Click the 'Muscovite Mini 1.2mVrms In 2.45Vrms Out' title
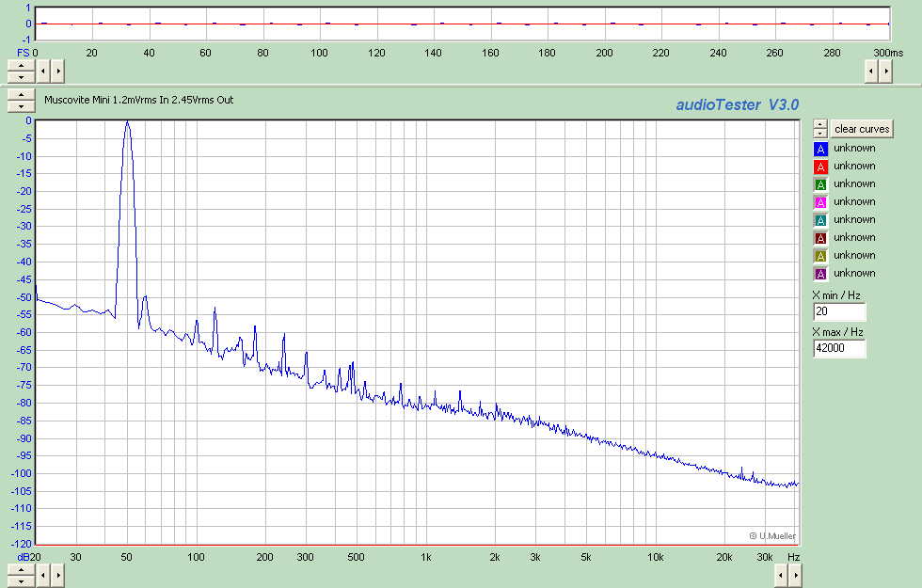The width and height of the screenshot is (922, 588). (x=139, y=100)
